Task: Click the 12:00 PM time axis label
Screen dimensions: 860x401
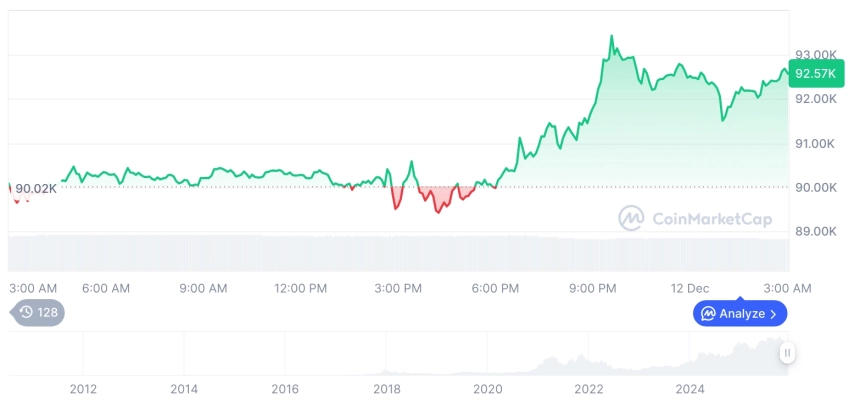Action: [x=300, y=288]
